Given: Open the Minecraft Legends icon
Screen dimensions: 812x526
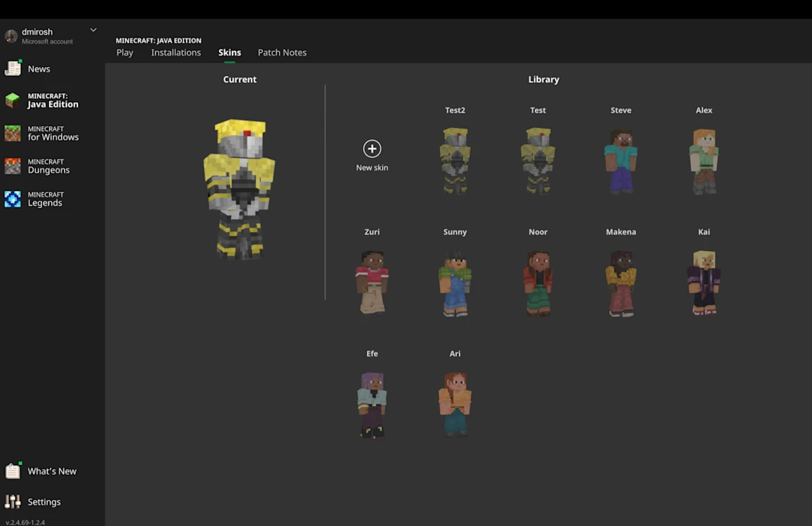Looking at the screenshot, I should (x=13, y=199).
